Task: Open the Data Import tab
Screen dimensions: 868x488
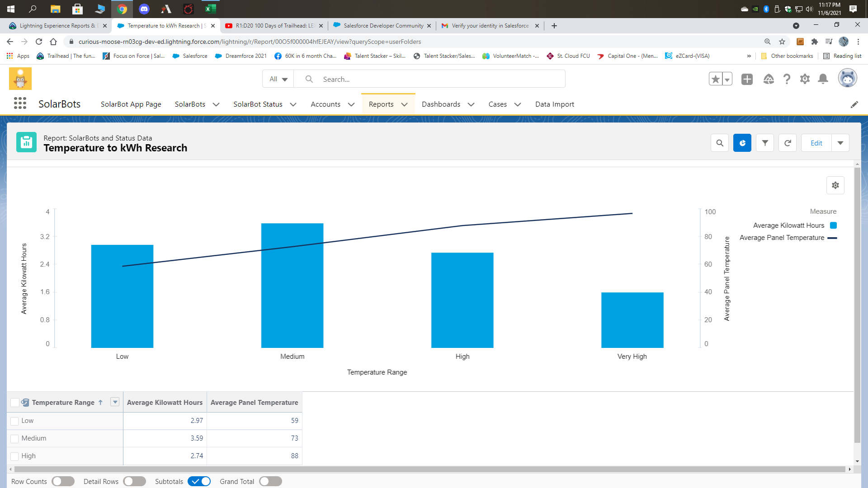Action: point(554,104)
